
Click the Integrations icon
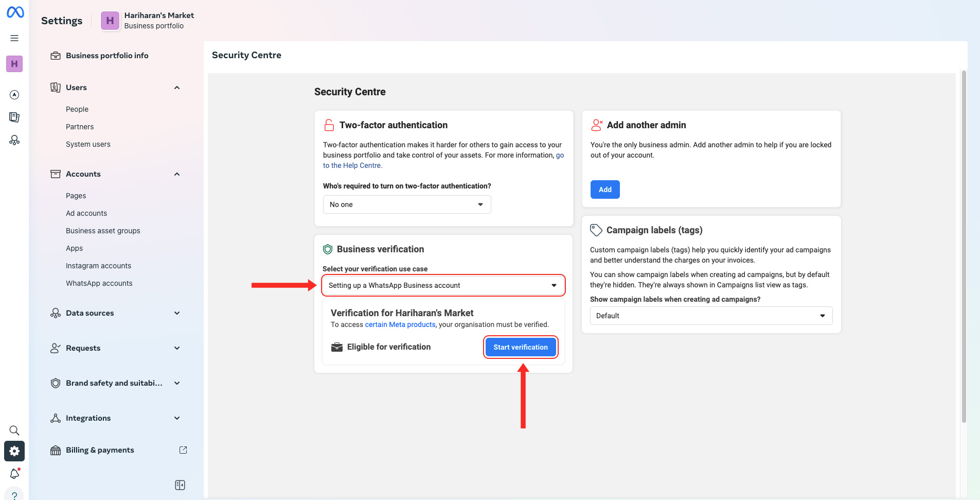pyautogui.click(x=56, y=418)
